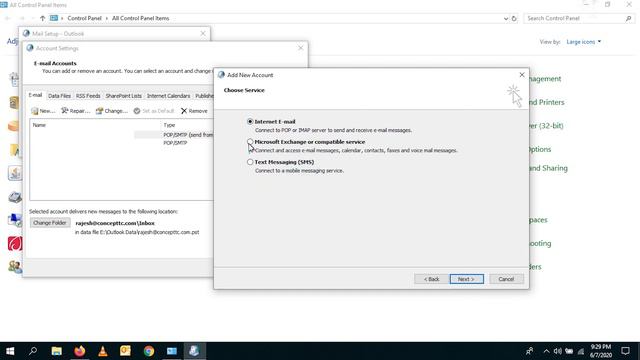Open the notification center
Viewport: 640px width, 360px height.
(x=626, y=351)
